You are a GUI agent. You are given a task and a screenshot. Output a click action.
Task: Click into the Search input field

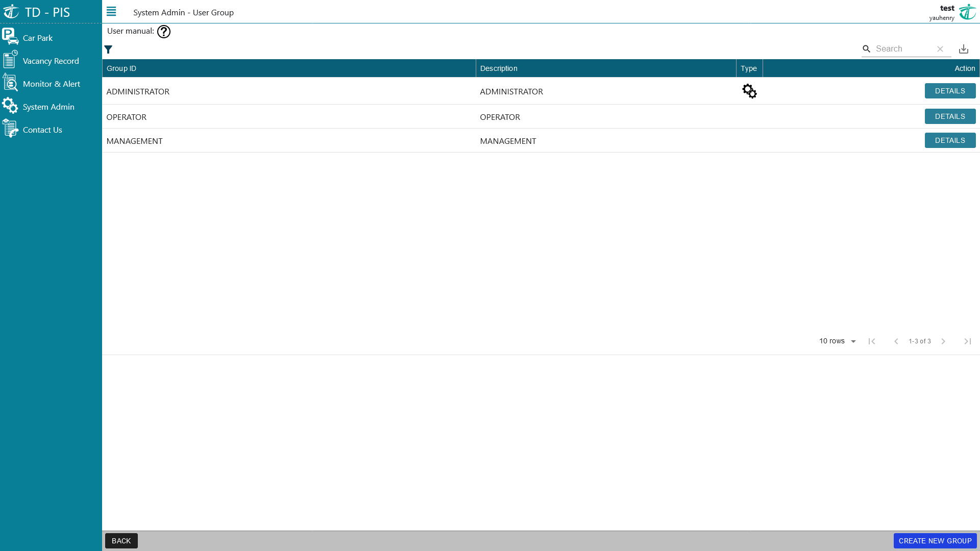[x=902, y=49]
